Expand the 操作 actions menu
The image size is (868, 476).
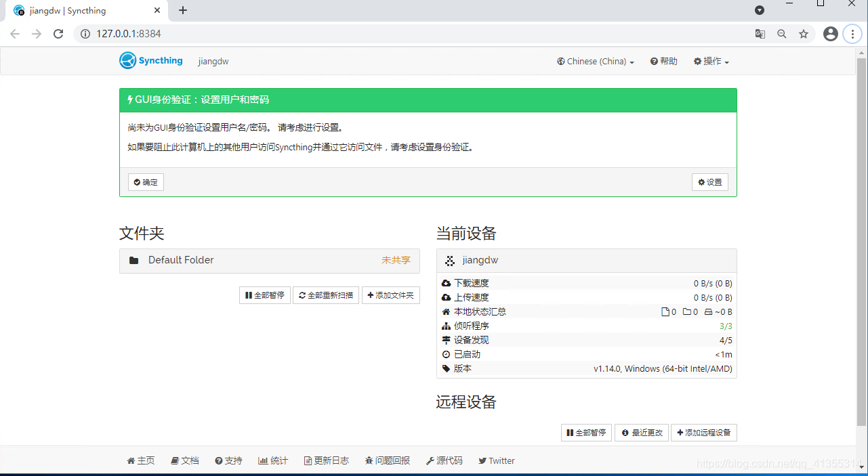(x=711, y=61)
